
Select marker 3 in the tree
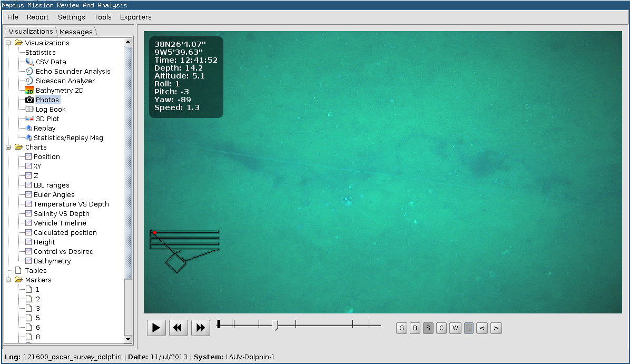pos(38,309)
